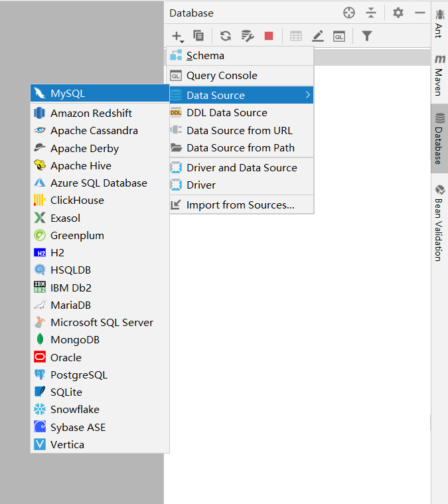
Task: Open Data Source Properties wrench icon
Action: pyautogui.click(x=248, y=36)
